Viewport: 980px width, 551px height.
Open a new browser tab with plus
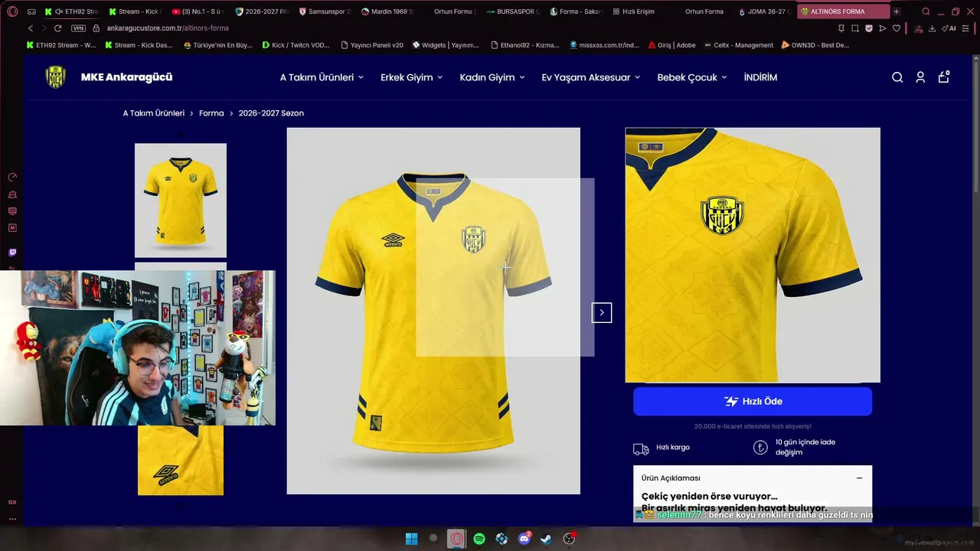click(x=897, y=11)
